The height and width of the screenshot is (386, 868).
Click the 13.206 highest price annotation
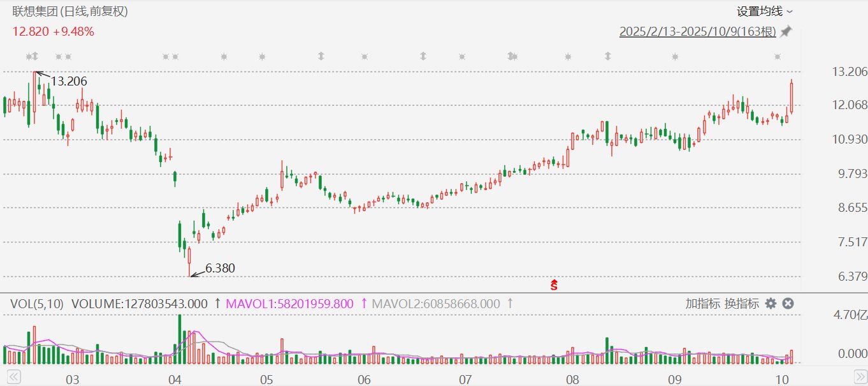point(69,81)
